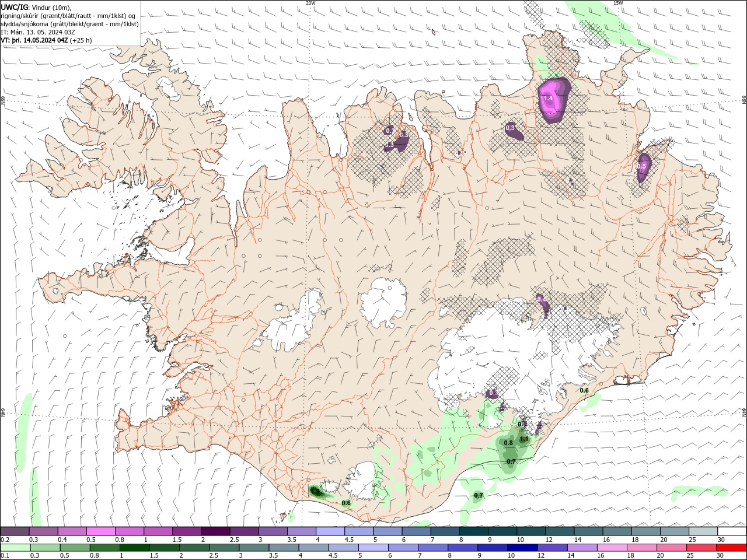This screenshot has height=560, width=747.
Task: Click the red-pink 25 mm rain swatch
Action: (702, 548)
